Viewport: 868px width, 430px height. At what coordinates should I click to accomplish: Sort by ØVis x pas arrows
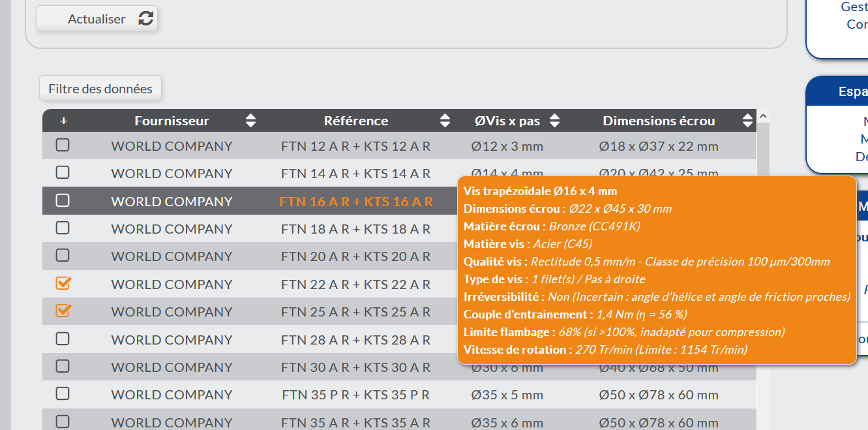[x=554, y=121]
